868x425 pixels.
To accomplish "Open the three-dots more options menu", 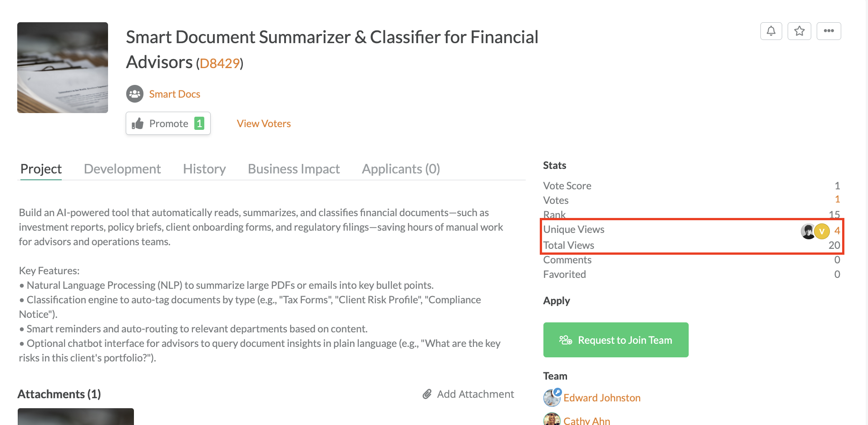I will click(x=829, y=31).
